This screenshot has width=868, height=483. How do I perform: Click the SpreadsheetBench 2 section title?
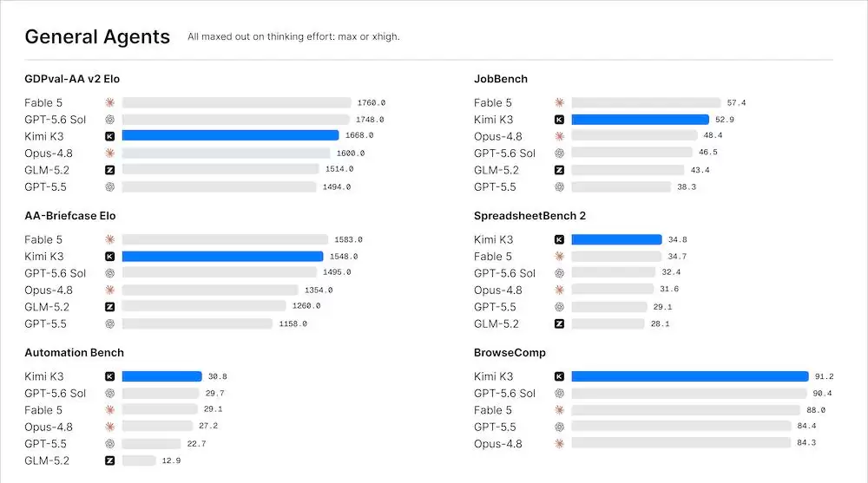[529, 216]
